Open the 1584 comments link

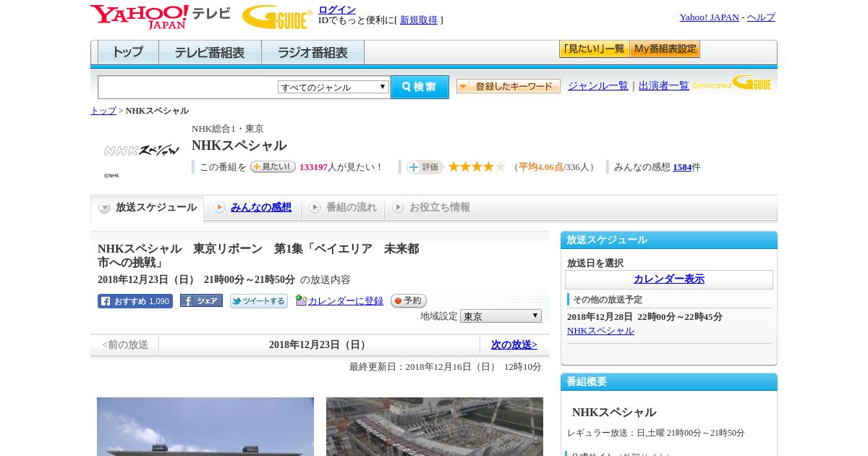point(682,167)
